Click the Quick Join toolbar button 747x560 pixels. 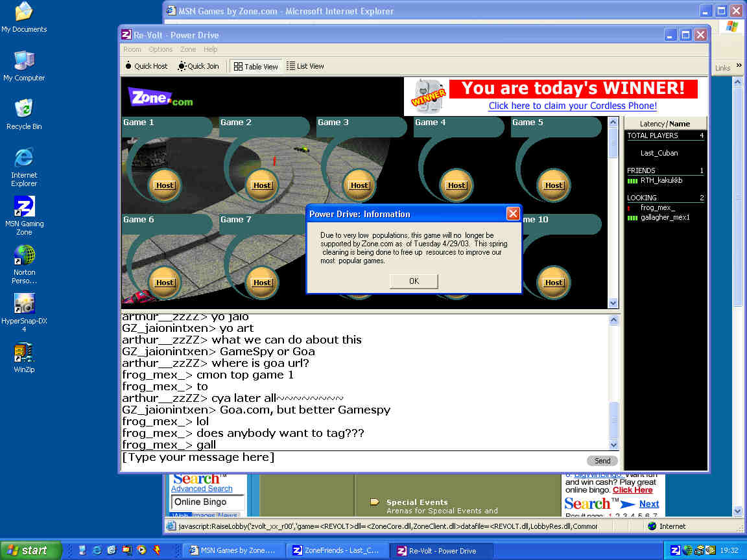(x=198, y=66)
